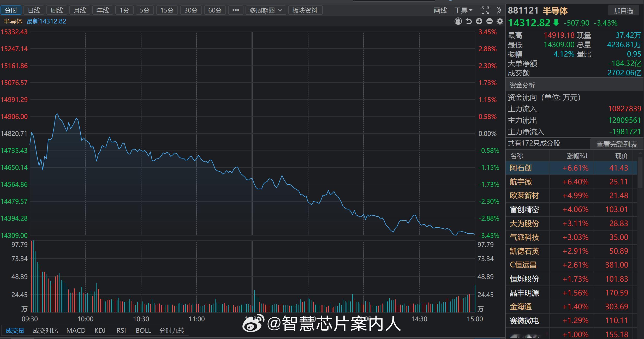Click the 板块资料 sector info button
Screen dimensions: 644x339
(x=305, y=10)
